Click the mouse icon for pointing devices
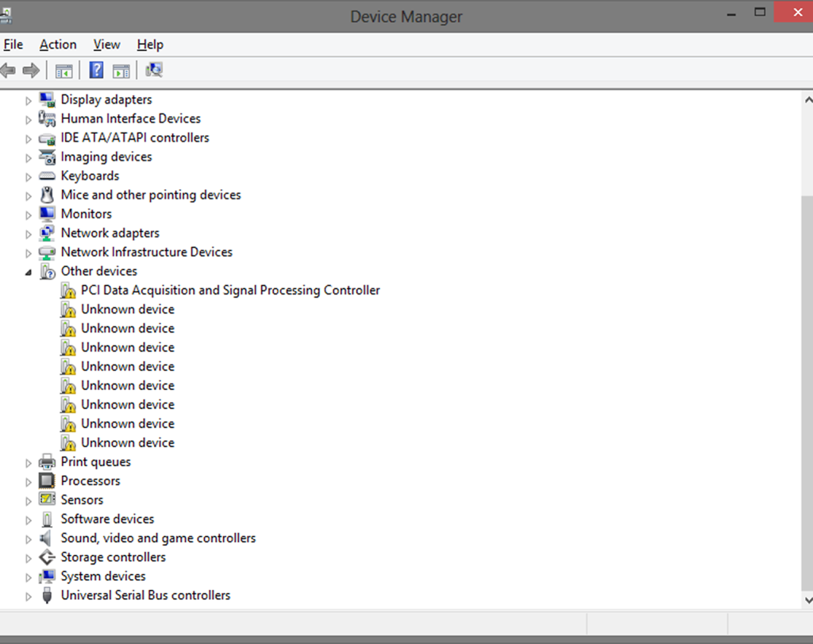The height and width of the screenshot is (644, 813). click(47, 195)
